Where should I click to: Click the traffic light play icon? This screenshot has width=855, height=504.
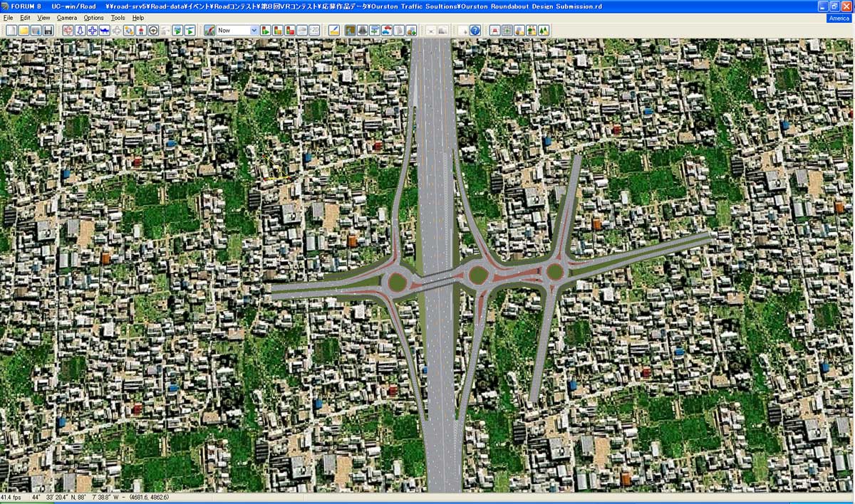[266, 31]
